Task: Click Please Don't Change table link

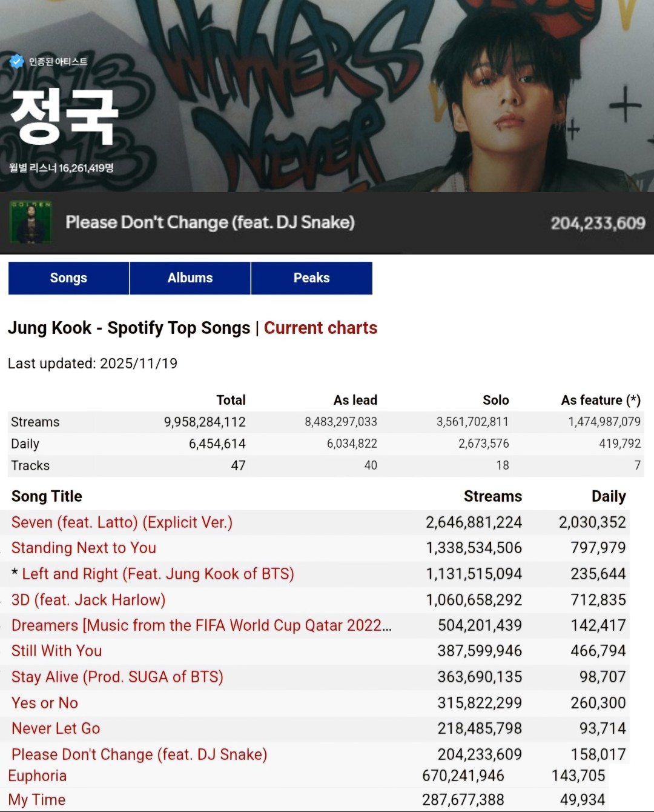Action: [139, 754]
